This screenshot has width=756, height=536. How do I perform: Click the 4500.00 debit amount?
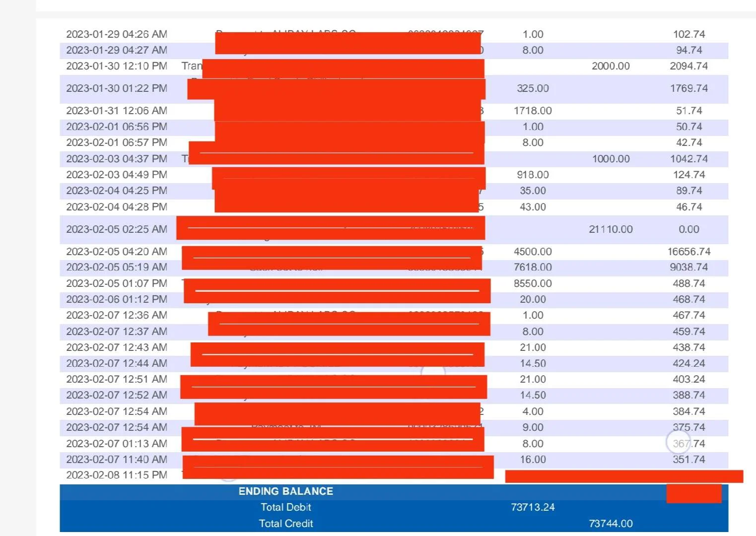pyautogui.click(x=533, y=252)
